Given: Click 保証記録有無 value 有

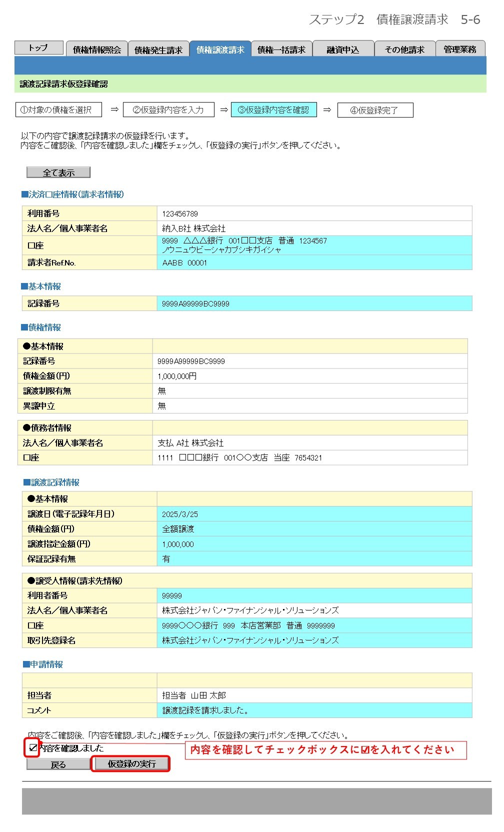Looking at the screenshot, I should coord(166,559).
